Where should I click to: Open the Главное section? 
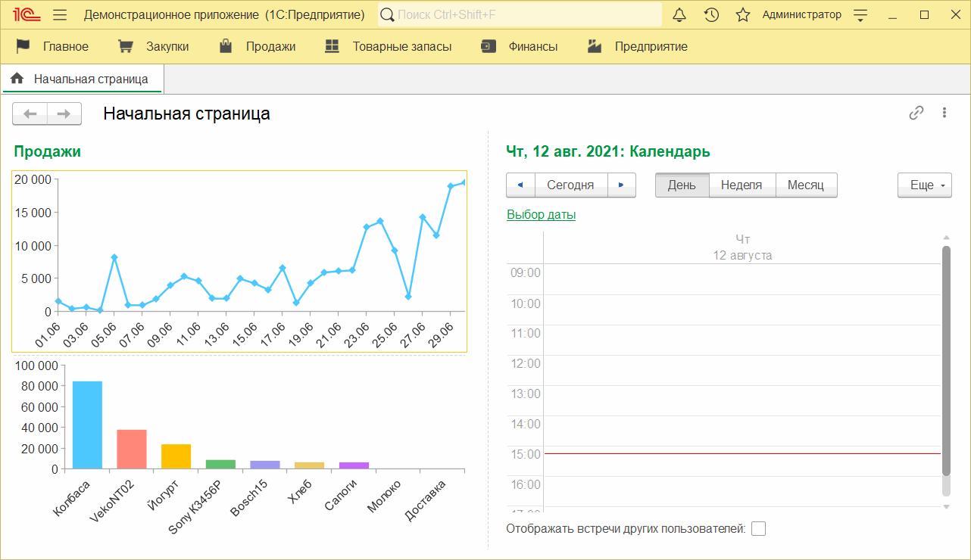(52, 47)
